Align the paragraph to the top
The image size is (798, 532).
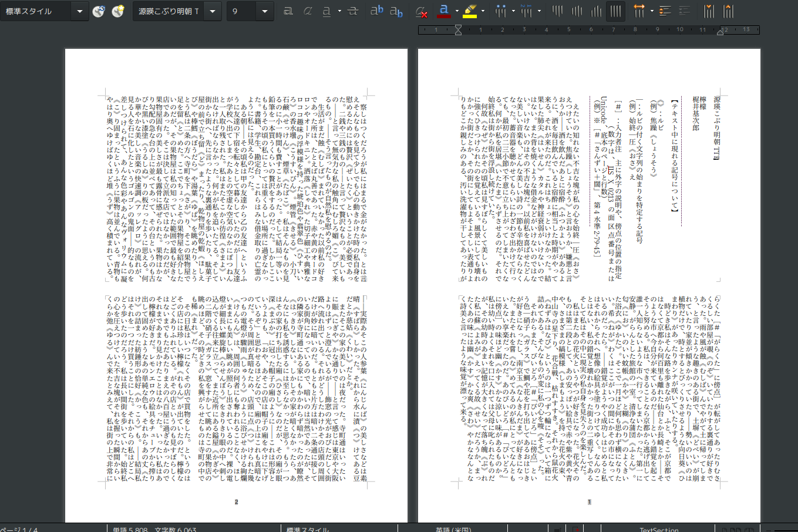(x=557, y=11)
